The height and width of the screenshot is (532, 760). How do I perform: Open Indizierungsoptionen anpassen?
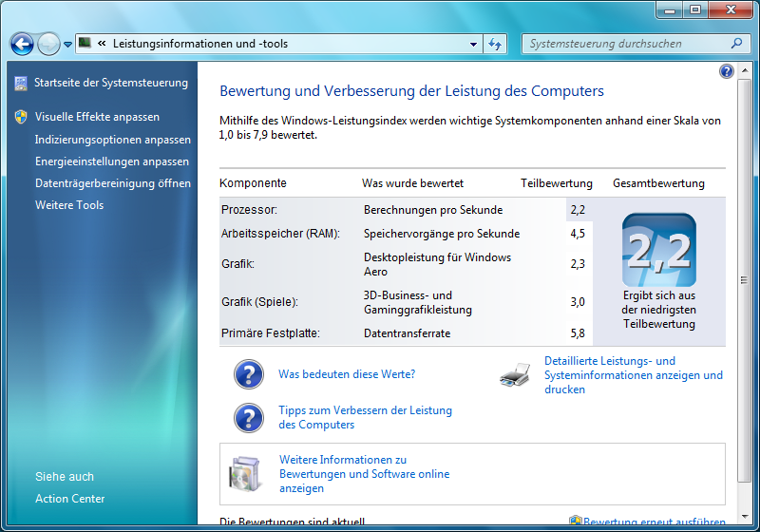tap(113, 140)
